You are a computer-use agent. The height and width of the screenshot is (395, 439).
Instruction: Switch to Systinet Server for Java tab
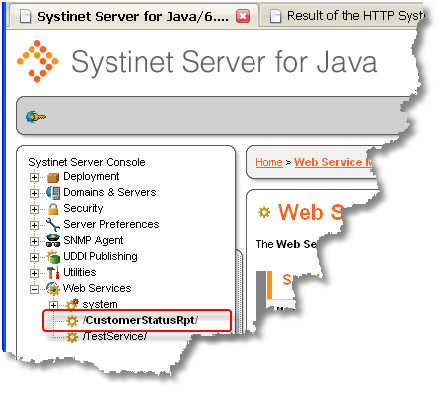[133, 16]
